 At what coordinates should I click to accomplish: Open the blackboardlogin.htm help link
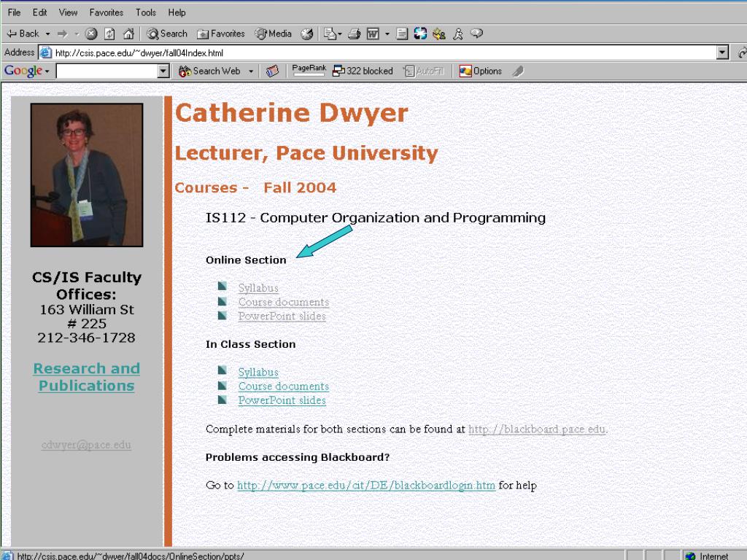[x=366, y=485]
